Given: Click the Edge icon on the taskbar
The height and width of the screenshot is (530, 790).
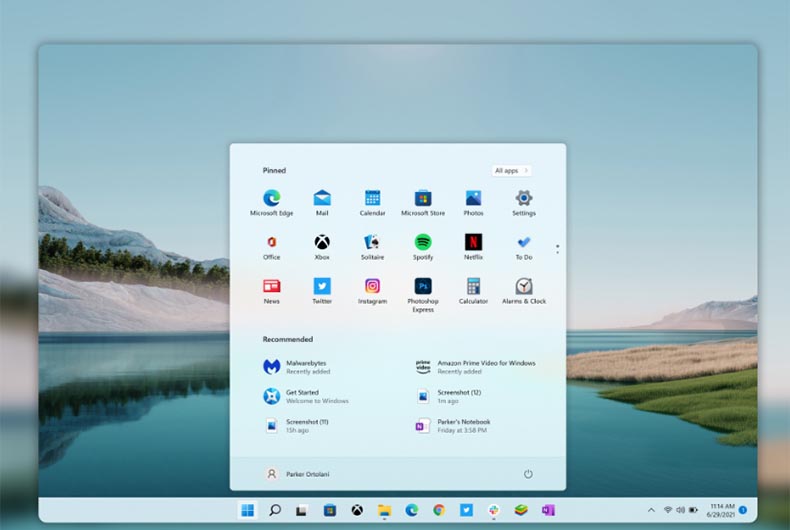Looking at the screenshot, I should pos(412,510).
